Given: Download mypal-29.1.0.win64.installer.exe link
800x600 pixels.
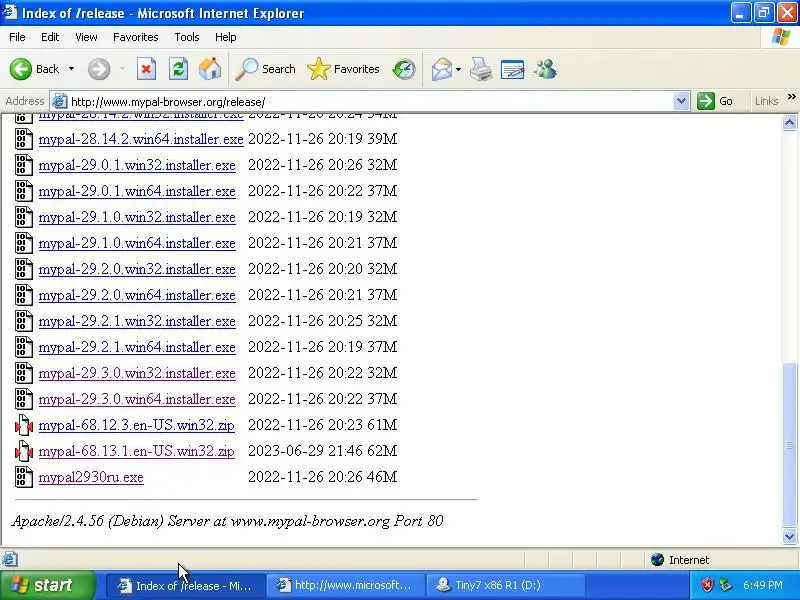Looking at the screenshot, I should pos(137,243).
